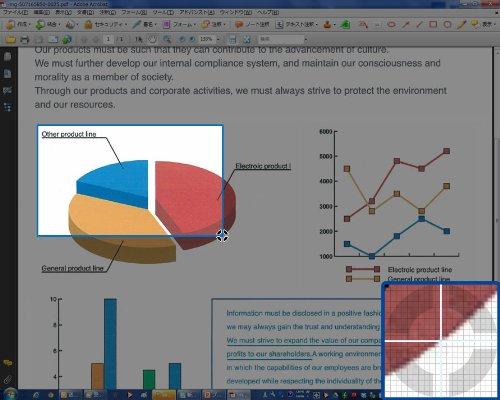The height and width of the screenshot is (400, 500).
Task: Open the File menu
Action: coord(15,13)
